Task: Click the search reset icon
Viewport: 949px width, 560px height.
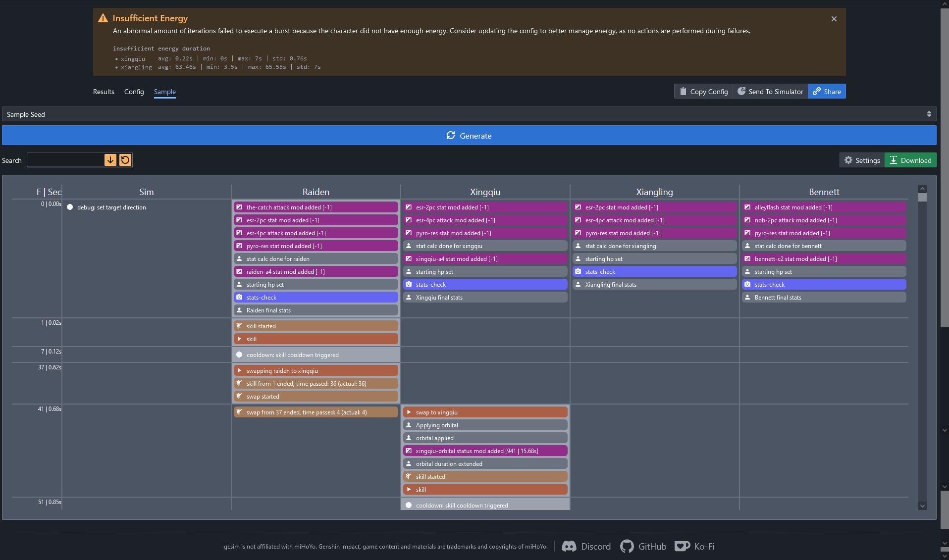Action: pyautogui.click(x=125, y=160)
